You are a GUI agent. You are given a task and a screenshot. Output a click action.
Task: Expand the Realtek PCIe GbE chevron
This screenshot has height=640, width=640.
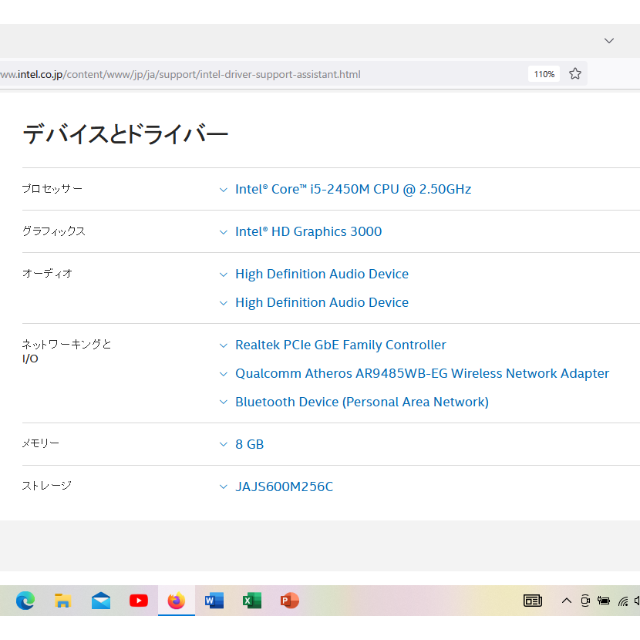click(223, 345)
